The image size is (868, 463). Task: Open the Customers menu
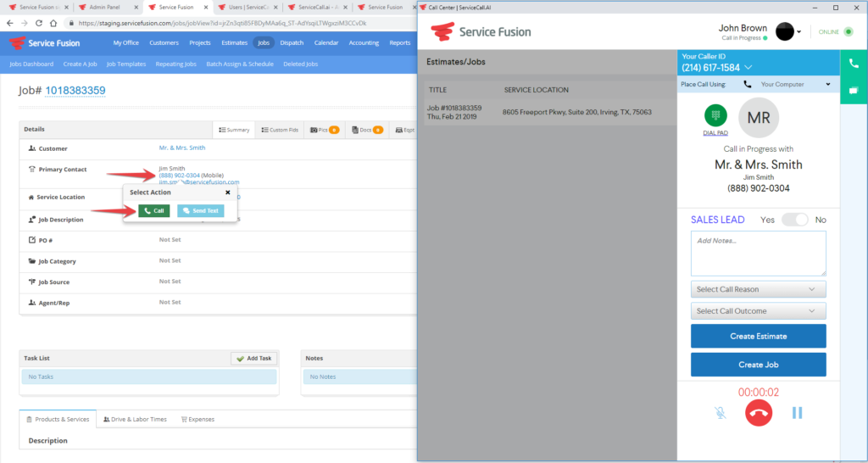164,42
